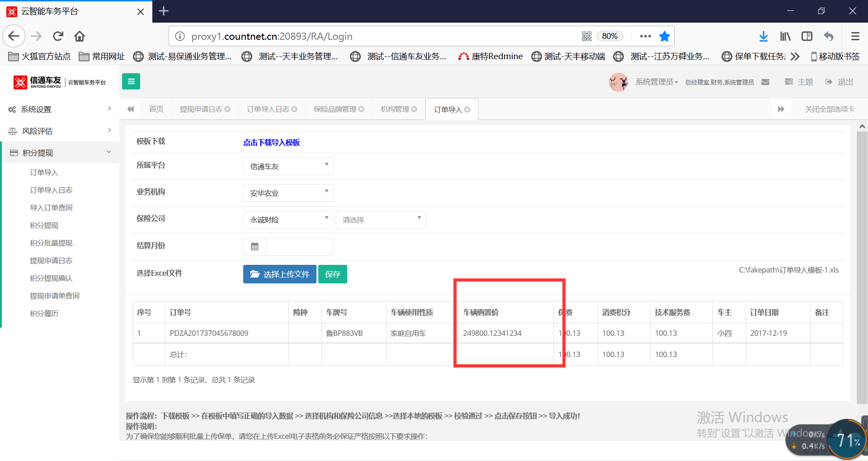Click the calendar icon beside 结算月份

[x=255, y=246]
